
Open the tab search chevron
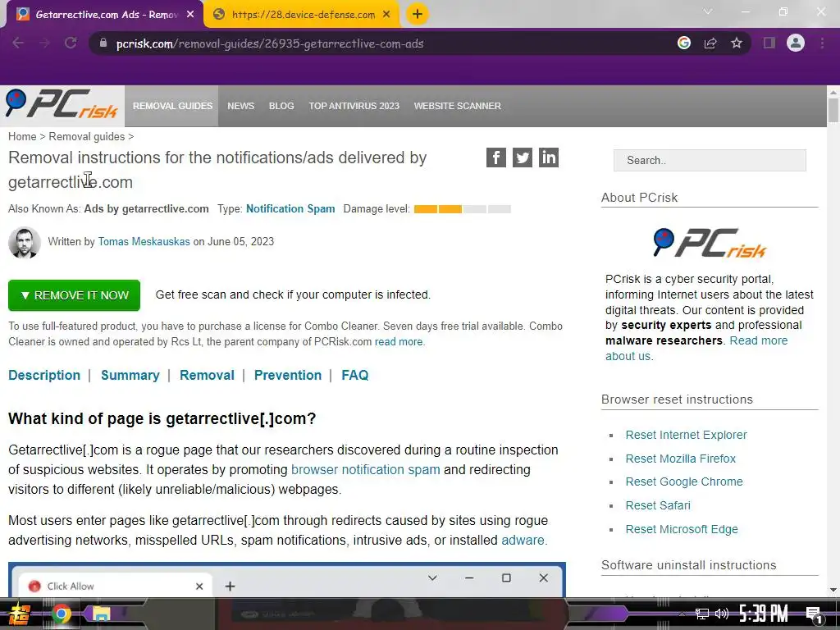tap(708, 11)
